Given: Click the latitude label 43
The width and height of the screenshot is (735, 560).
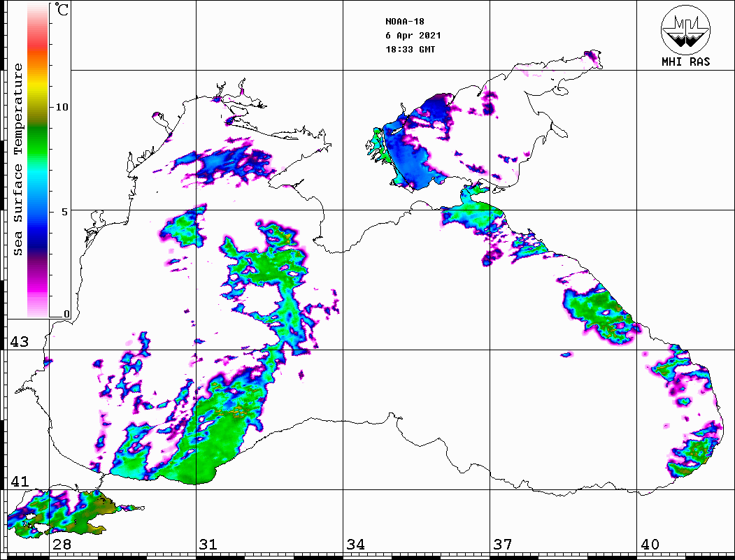Looking at the screenshot, I should pyautogui.click(x=20, y=342).
